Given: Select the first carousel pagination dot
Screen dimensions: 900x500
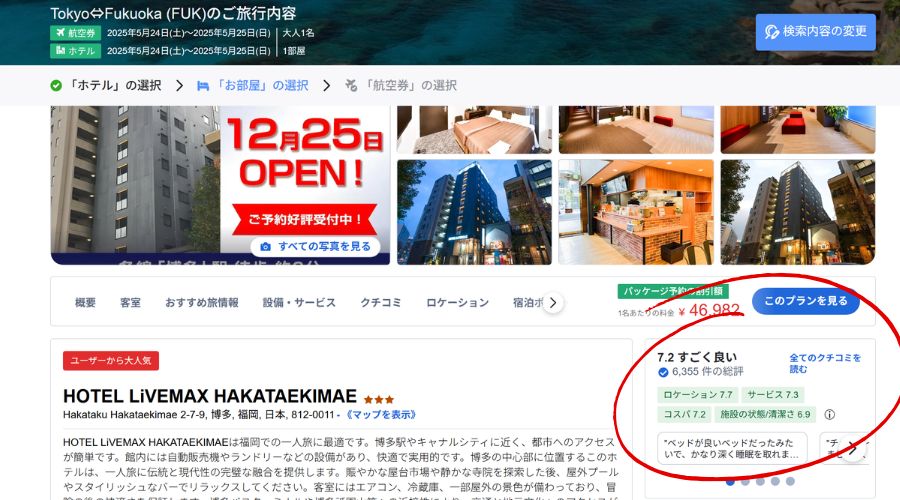Looking at the screenshot, I should (x=730, y=482).
